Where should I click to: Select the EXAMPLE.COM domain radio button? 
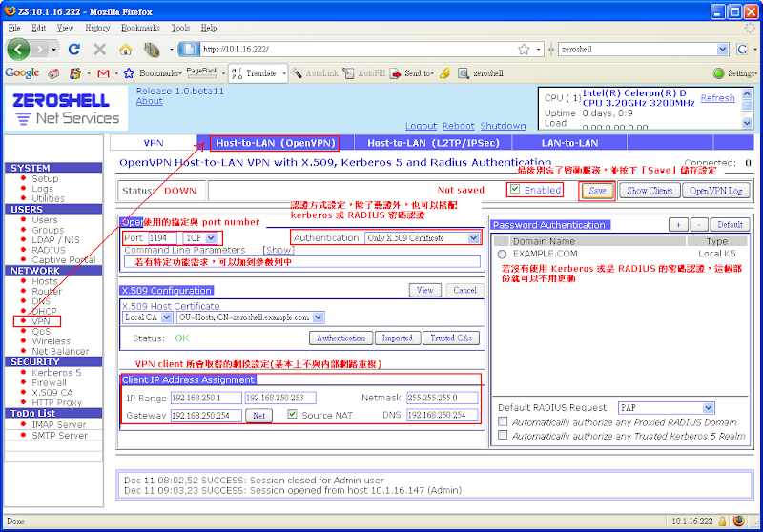502,254
